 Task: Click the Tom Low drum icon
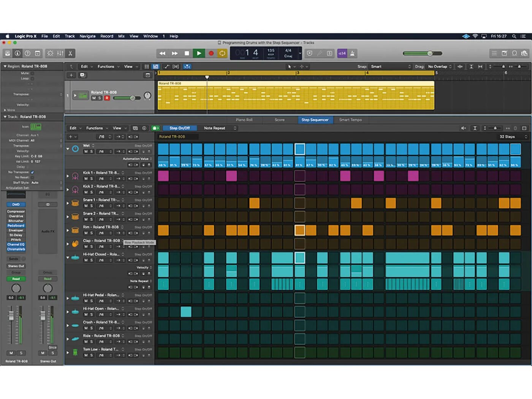(75, 352)
